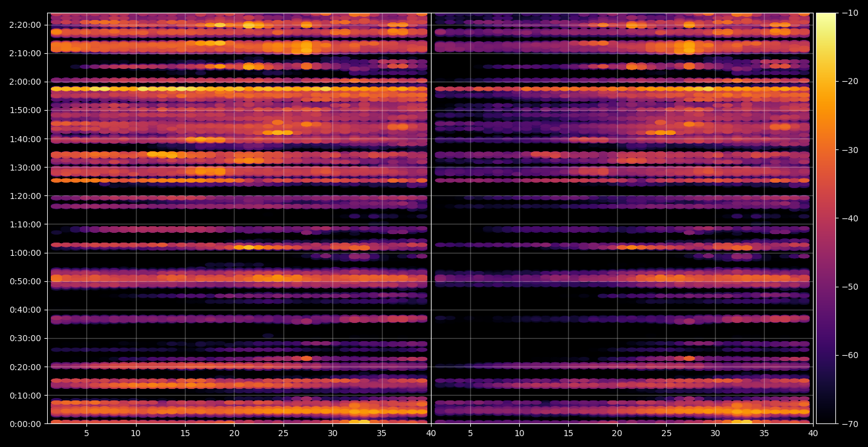Click x-axis tick 20 of the right heatmap
The height and width of the screenshot is (447, 868).
617,433
